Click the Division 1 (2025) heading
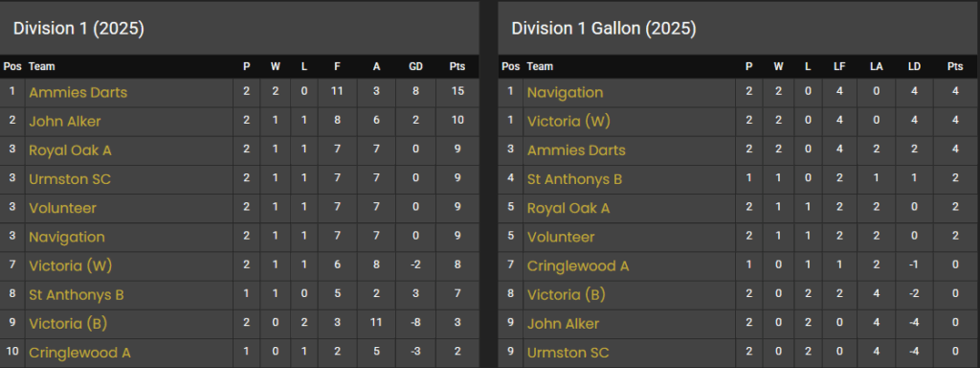 78,29
